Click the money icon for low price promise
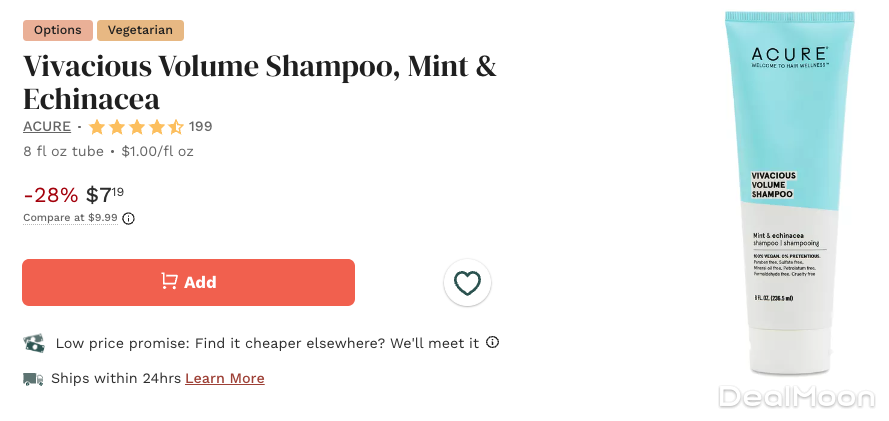889x421 pixels. 34,343
